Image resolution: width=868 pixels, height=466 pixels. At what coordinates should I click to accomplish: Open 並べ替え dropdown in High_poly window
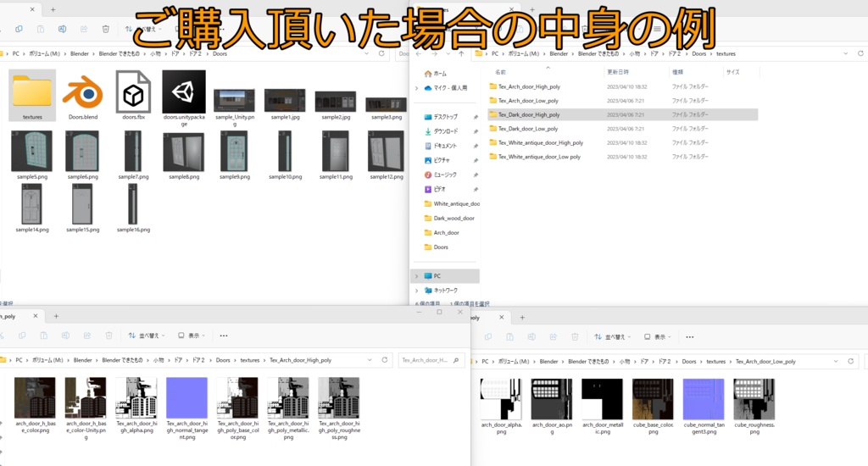[x=147, y=336]
